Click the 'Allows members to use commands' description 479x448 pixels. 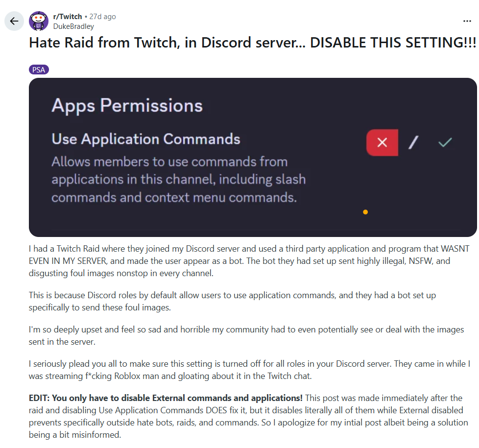pyautogui.click(x=178, y=179)
